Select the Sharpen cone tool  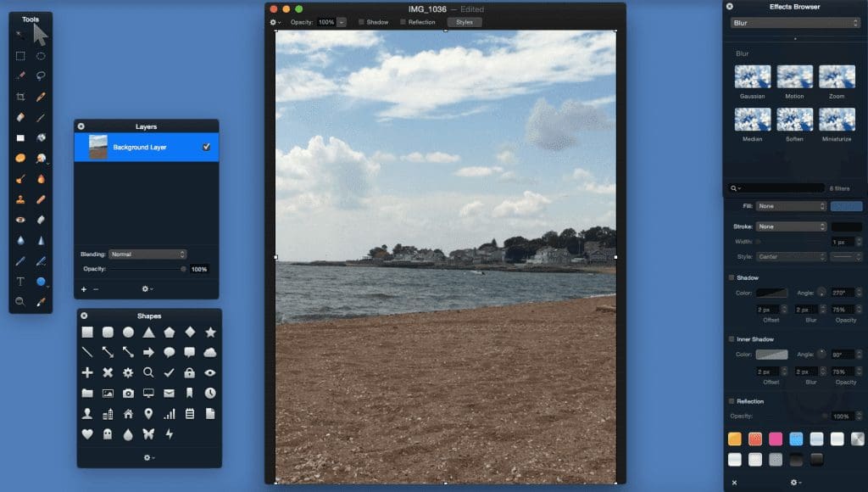pos(41,240)
